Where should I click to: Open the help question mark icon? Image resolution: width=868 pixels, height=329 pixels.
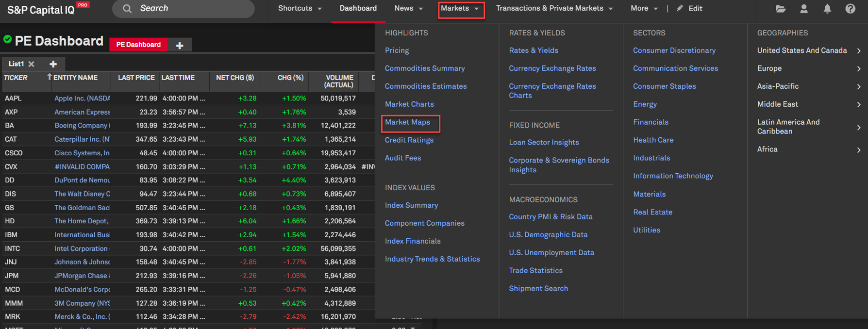850,9
